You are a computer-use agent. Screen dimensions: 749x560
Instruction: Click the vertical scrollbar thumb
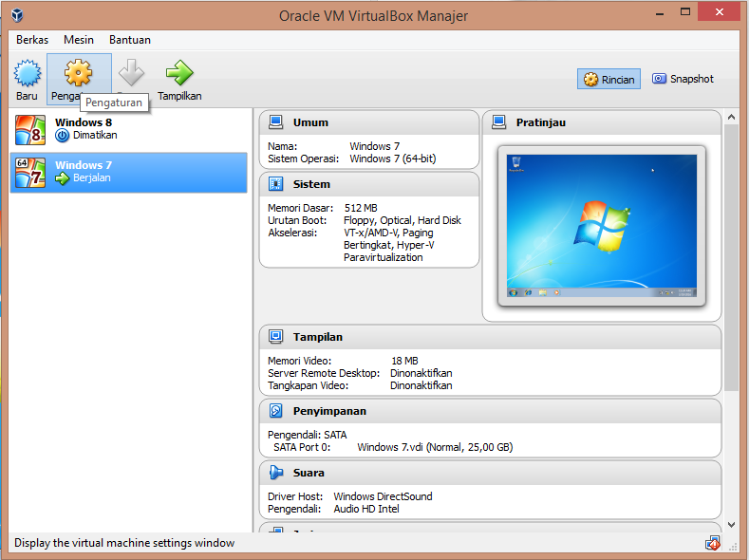click(x=731, y=258)
